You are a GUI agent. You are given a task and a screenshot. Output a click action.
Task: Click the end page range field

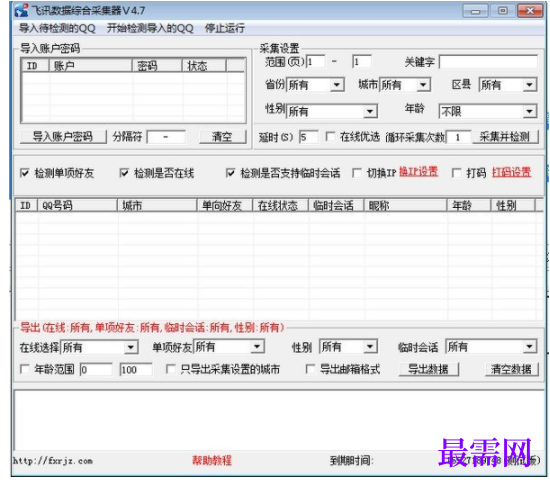pos(362,62)
